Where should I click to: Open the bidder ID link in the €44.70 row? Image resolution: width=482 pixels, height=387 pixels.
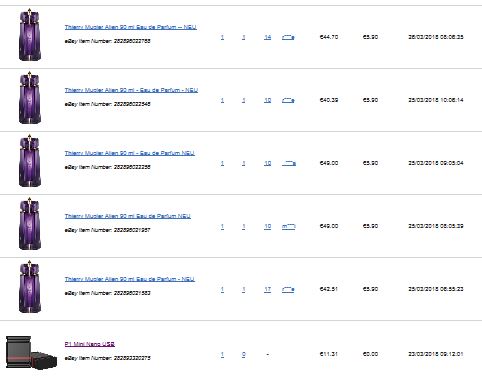pyautogui.click(x=288, y=37)
